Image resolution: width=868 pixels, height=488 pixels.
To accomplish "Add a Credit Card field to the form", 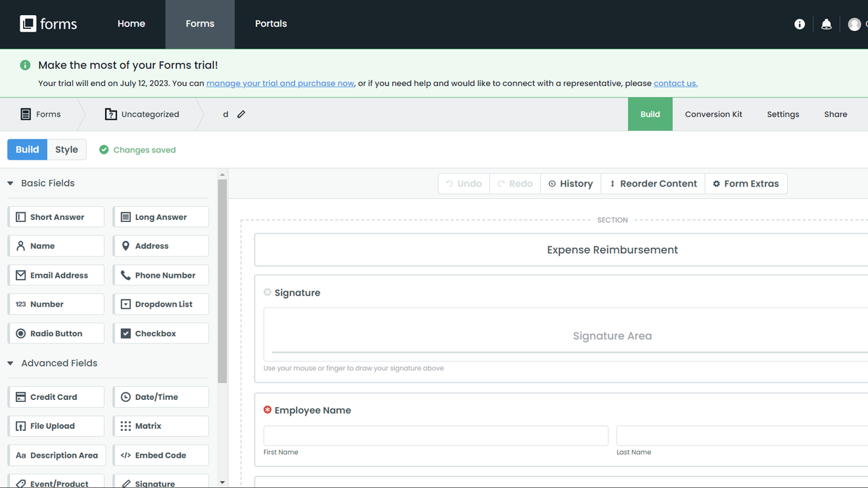I will 56,396.
